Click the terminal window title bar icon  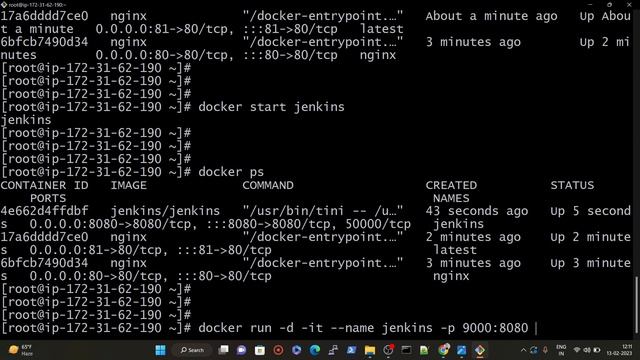[4, 5]
